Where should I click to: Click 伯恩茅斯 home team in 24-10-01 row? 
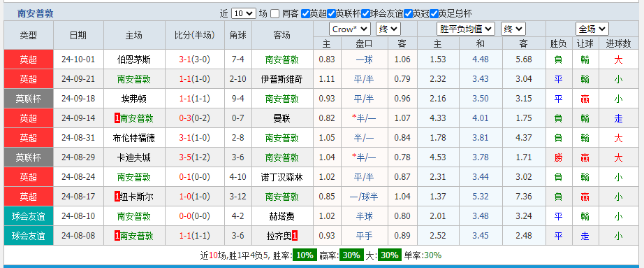(134, 59)
